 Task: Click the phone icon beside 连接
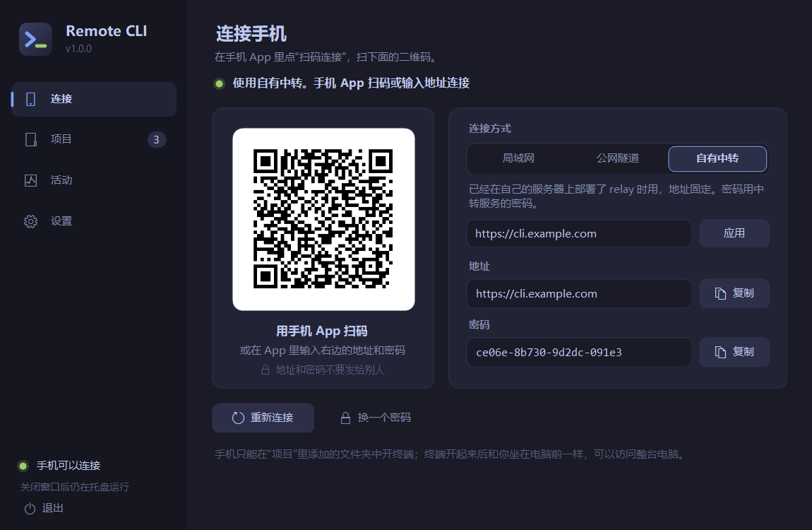click(x=30, y=99)
